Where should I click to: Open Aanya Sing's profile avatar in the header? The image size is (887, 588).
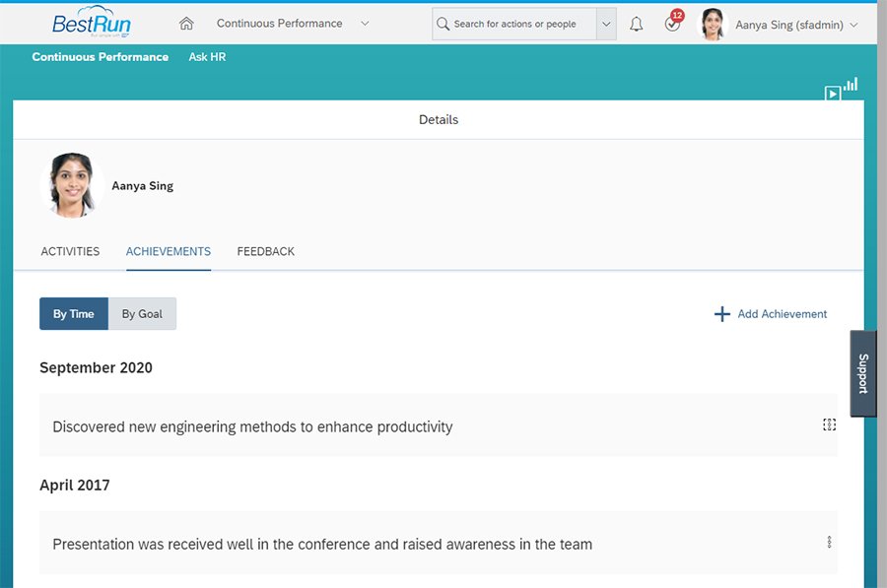tap(712, 22)
